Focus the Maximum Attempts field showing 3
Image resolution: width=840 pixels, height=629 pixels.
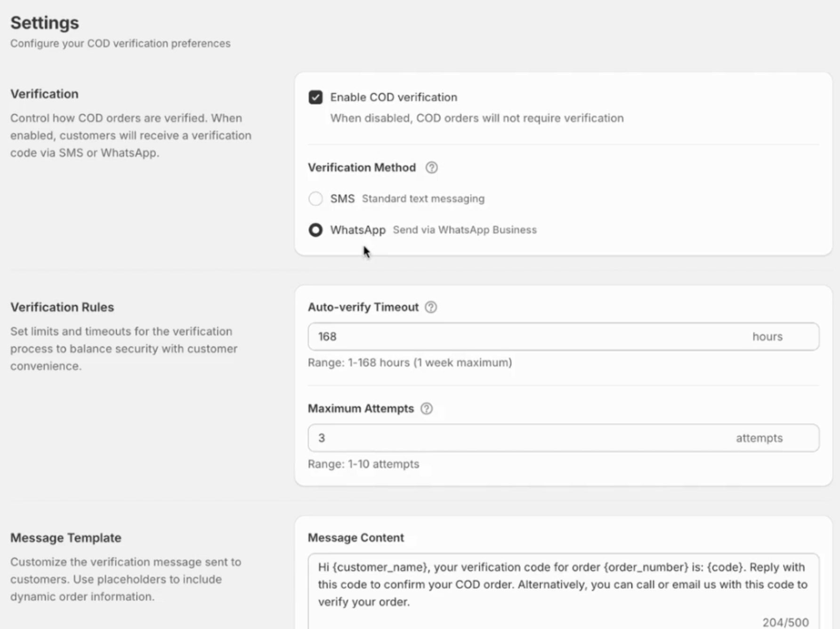point(518,438)
